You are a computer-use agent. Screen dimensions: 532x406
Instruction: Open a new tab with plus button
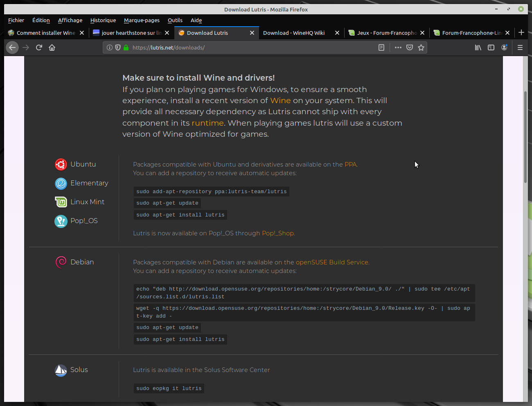click(521, 32)
